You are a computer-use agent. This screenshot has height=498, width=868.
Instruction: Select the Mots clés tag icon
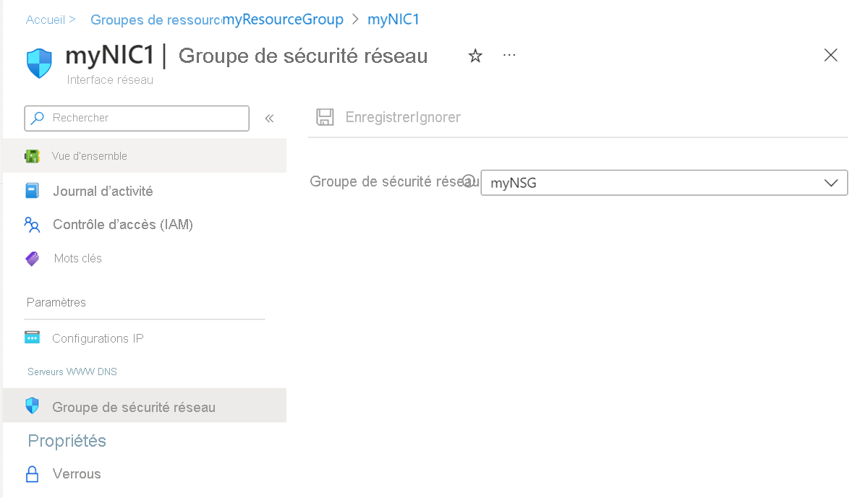(x=33, y=258)
